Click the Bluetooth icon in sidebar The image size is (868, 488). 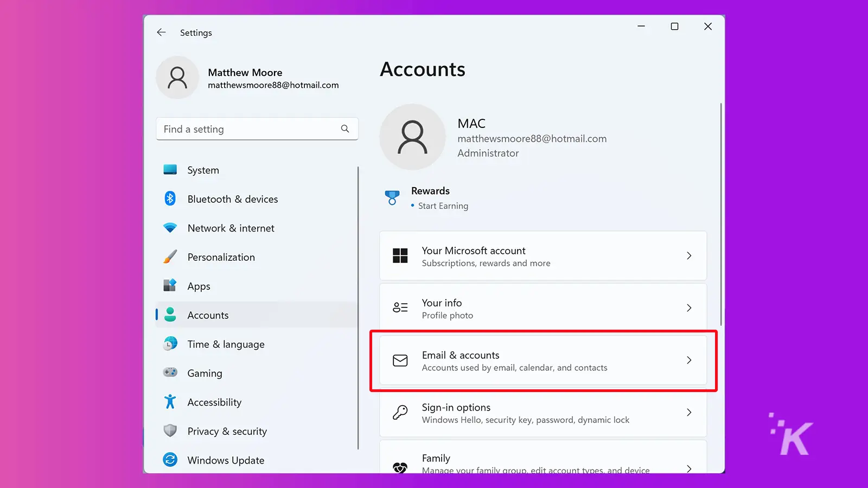pos(170,198)
